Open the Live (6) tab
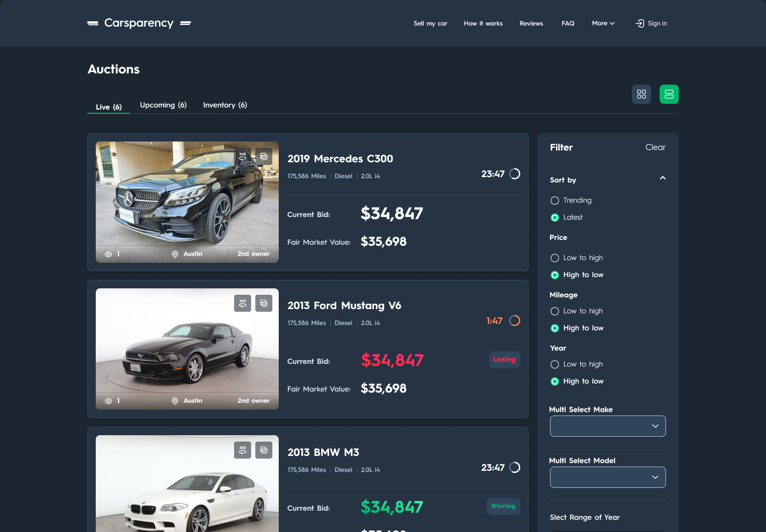Viewport: 766px width, 532px height. pyautogui.click(x=109, y=107)
